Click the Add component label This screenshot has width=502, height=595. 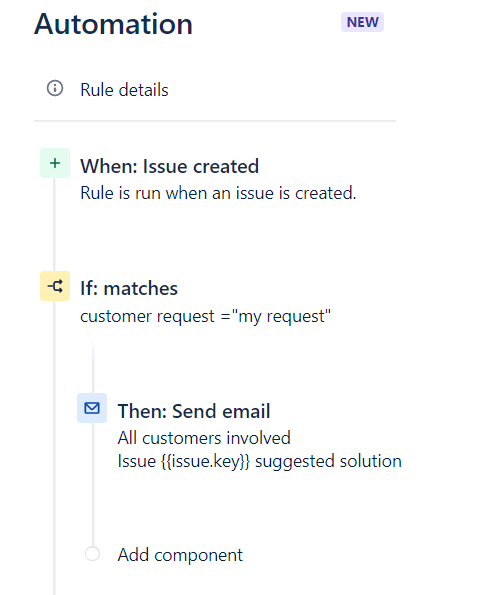(x=180, y=555)
